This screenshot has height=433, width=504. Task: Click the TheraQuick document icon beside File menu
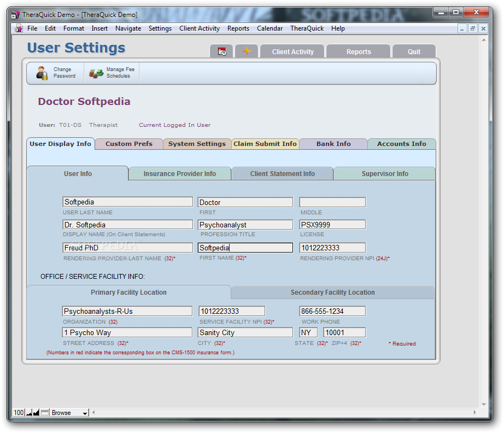coord(19,28)
